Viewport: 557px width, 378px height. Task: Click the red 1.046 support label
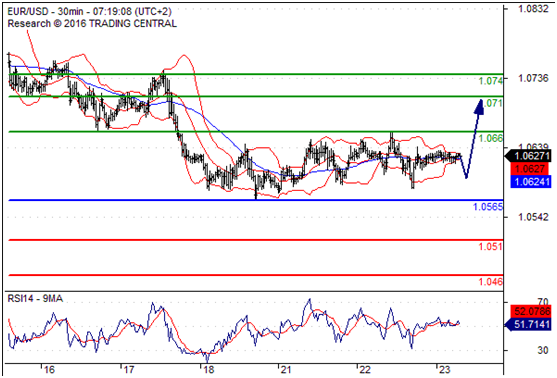[x=491, y=282]
